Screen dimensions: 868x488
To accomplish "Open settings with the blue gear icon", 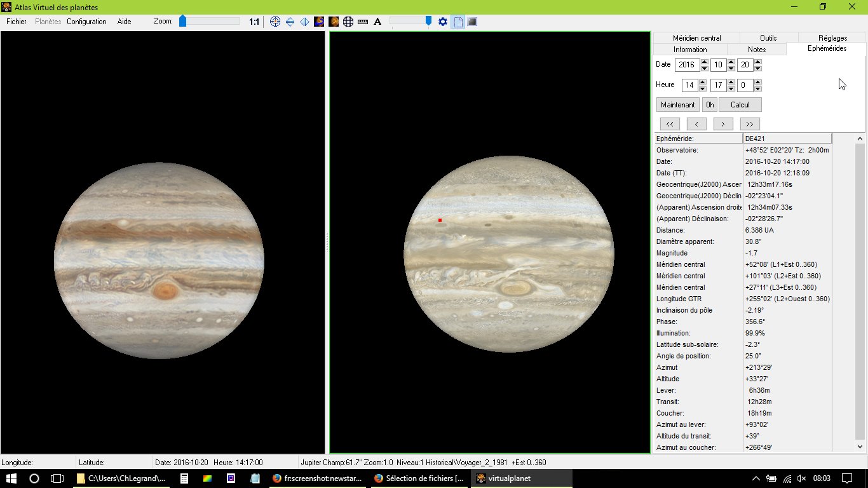I will click(443, 22).
